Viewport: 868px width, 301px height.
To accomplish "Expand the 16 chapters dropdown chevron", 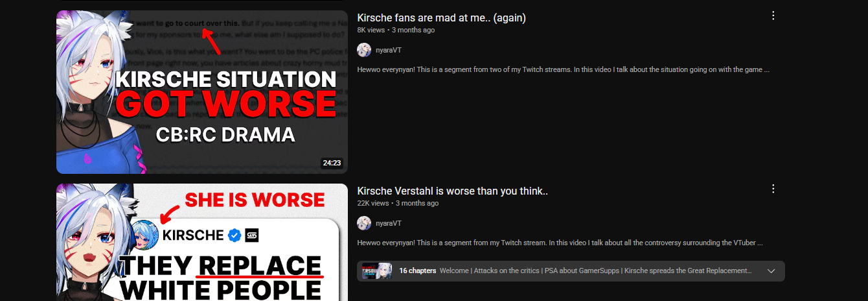I will 771,271.
